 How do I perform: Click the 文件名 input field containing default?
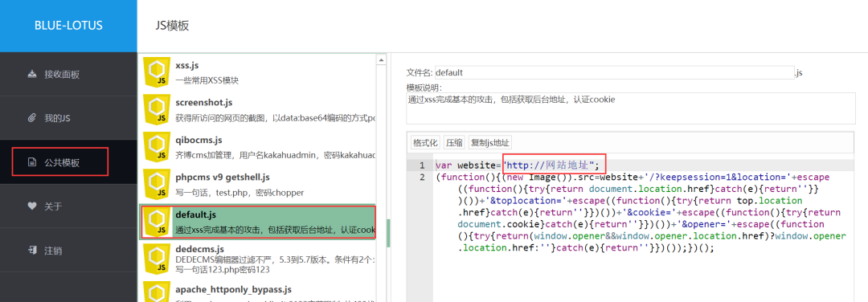point(614,72)
